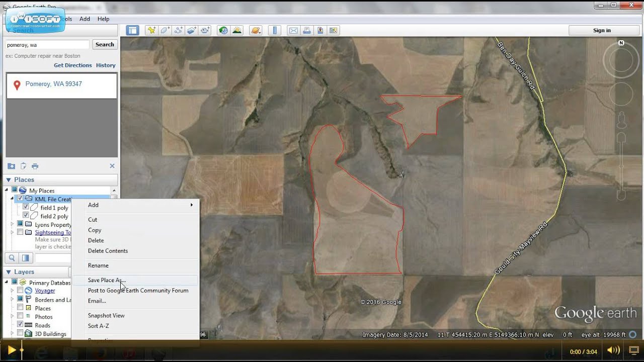
Task: Enable the Photos layer checkbox
Action: pyautogui.click(x=20, y=316)
